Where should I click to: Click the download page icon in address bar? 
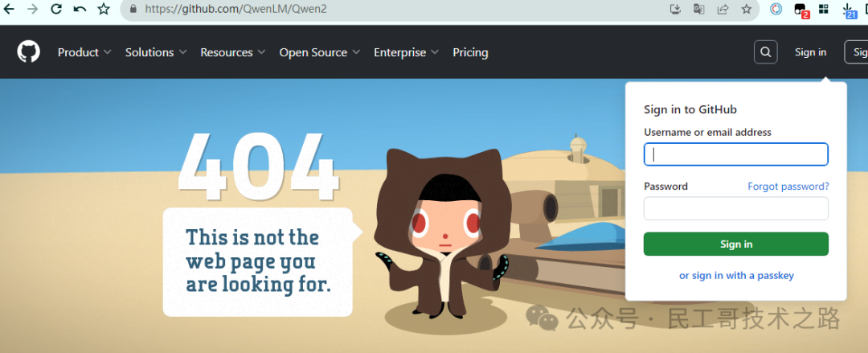(675, 9)
